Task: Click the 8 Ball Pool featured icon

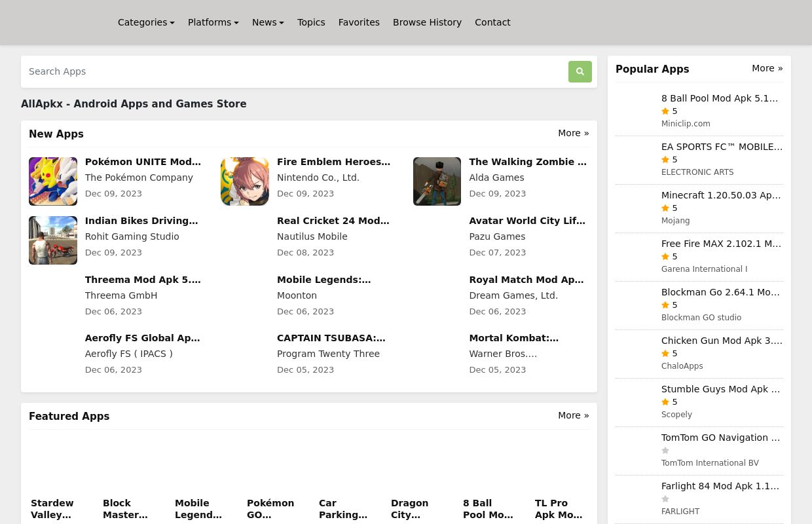Action: coord(488,466)
